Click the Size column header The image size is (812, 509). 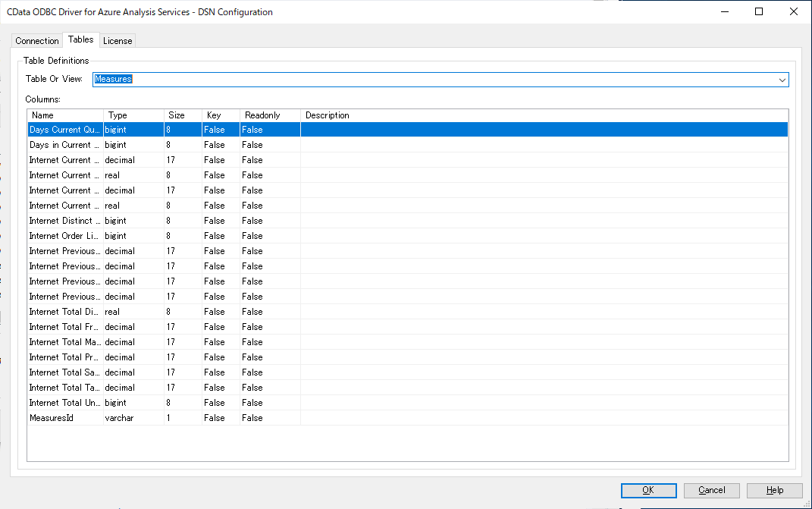183,115
